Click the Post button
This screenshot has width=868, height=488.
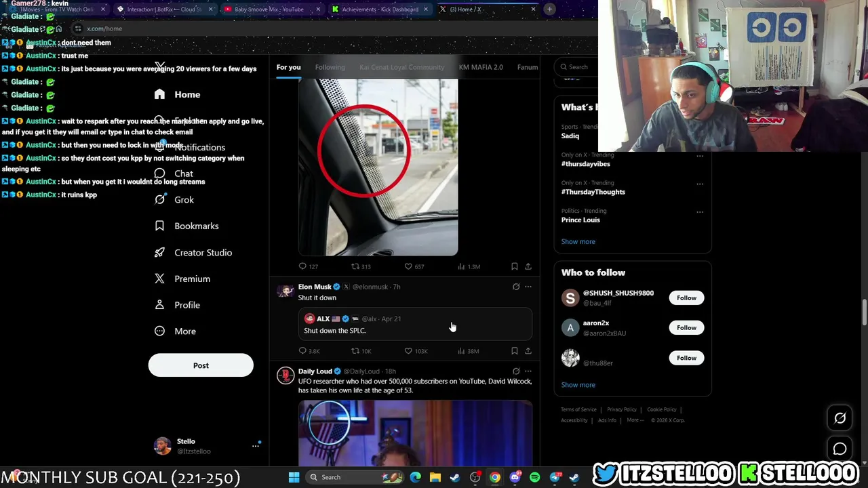(x=201, y=365)
